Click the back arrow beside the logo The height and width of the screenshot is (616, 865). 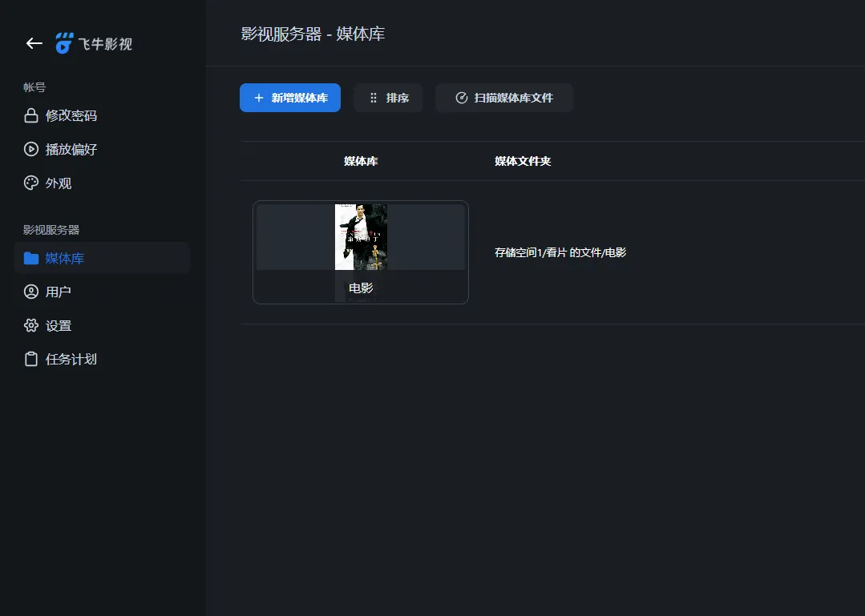pos(34,43)
